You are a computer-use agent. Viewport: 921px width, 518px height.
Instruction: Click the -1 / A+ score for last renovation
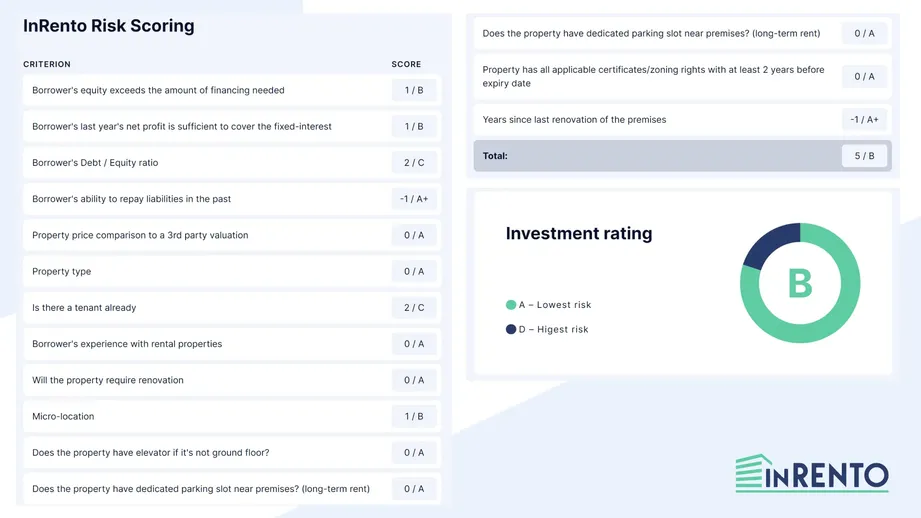tap(864, 119)
